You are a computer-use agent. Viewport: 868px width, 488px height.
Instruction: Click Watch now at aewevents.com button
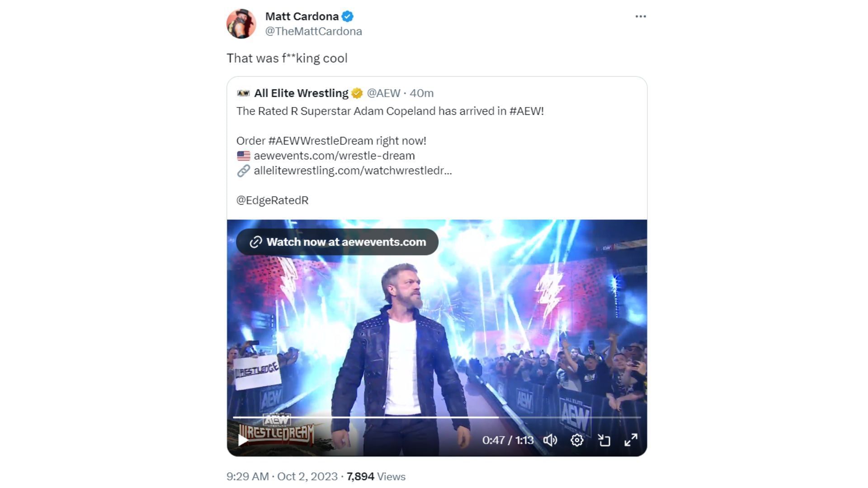pyautogui.click(x=337, y=242)
